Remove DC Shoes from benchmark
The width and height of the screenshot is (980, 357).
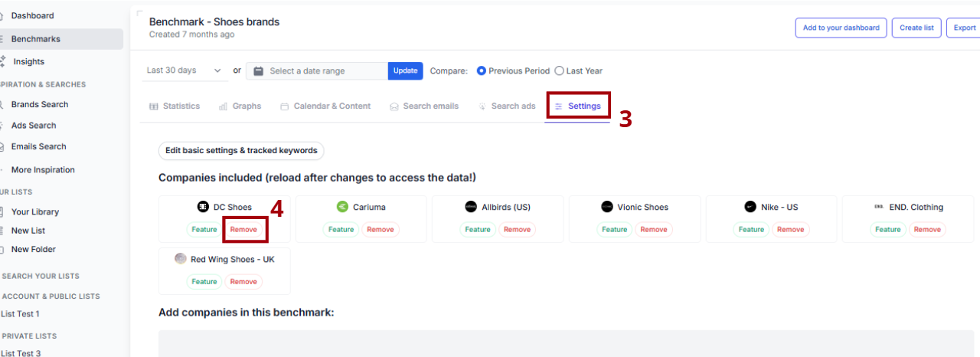tap(243, 229)
